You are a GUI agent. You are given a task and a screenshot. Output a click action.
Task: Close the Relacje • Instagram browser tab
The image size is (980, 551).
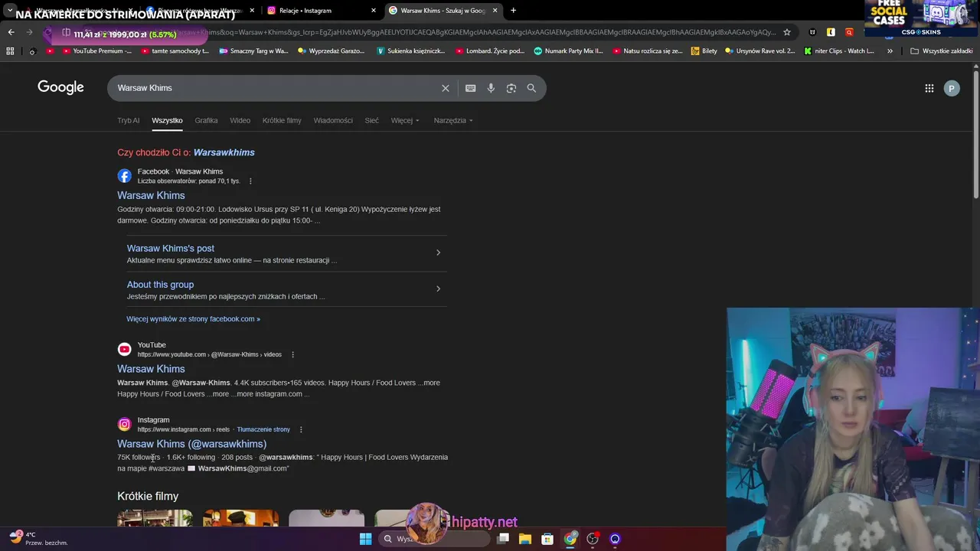[374, 11]
